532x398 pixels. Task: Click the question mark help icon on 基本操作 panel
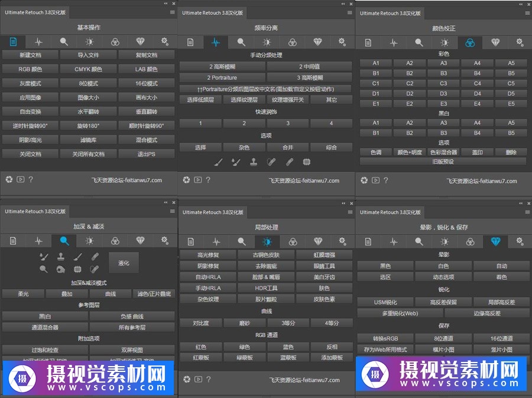(31, 179)
